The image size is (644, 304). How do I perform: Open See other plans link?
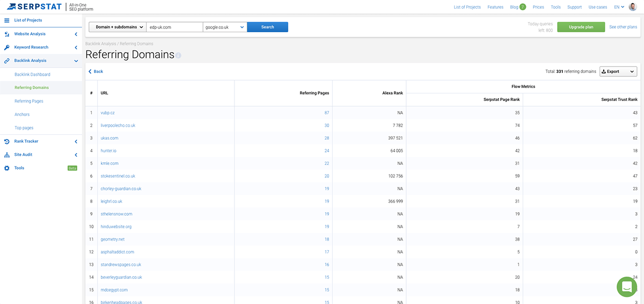pos(624,27)
